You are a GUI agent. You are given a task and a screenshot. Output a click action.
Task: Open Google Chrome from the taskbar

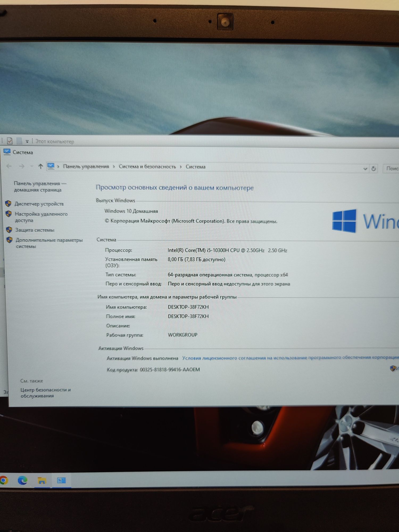pos(4,480)
